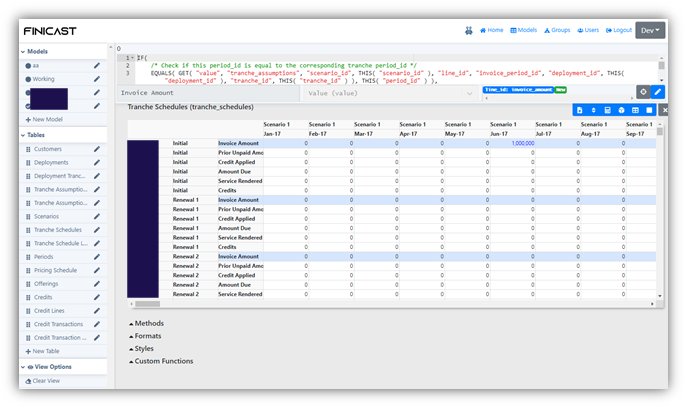Viewport: 688px width, 409px height.
Task: Open the Periods table
Action: point(43,257)
